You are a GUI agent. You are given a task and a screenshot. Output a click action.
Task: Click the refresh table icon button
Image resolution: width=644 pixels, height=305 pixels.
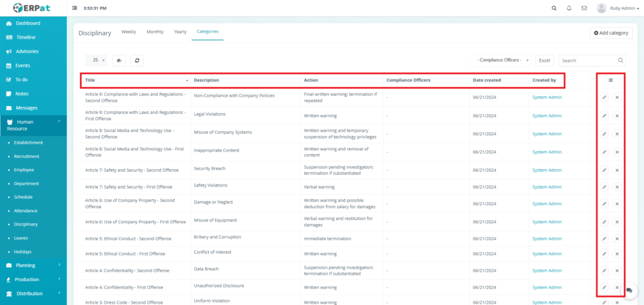[x=136, y=60]
